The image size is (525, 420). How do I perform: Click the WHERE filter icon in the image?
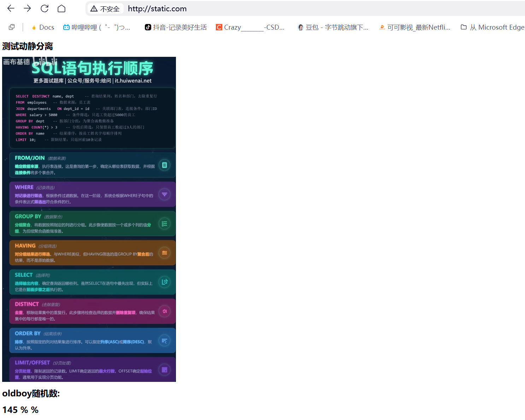(164, 194)
